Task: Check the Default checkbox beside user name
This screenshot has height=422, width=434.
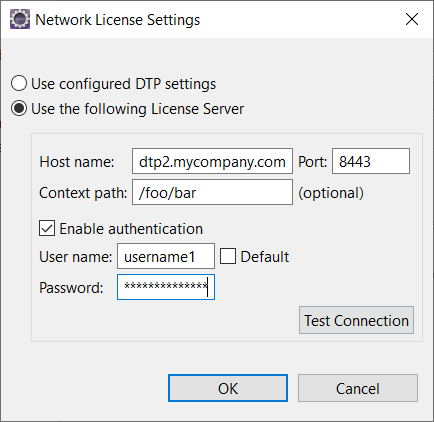Action: [x=228, y=256]
